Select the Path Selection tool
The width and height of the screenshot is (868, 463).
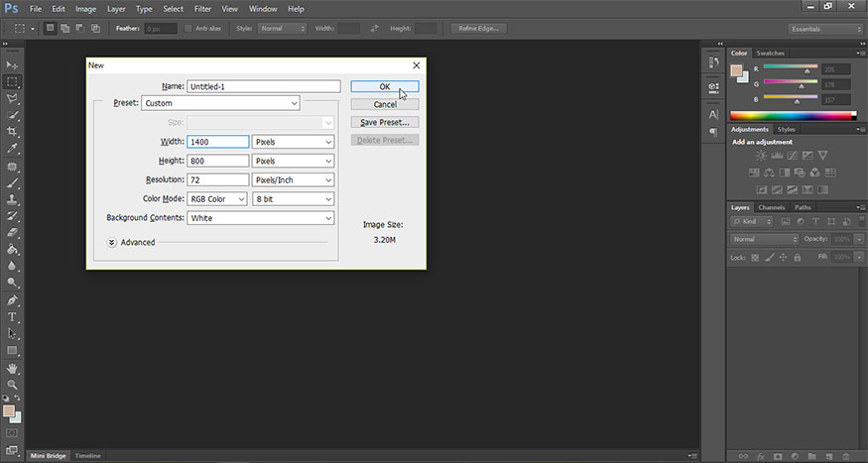pos(12,333)
